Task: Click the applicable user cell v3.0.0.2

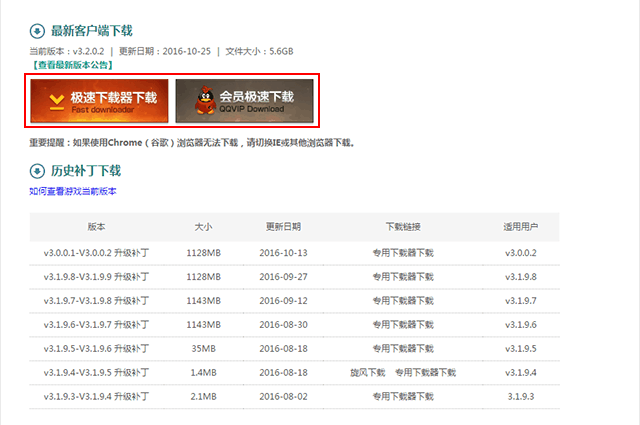Action: (x=520, y=253)
